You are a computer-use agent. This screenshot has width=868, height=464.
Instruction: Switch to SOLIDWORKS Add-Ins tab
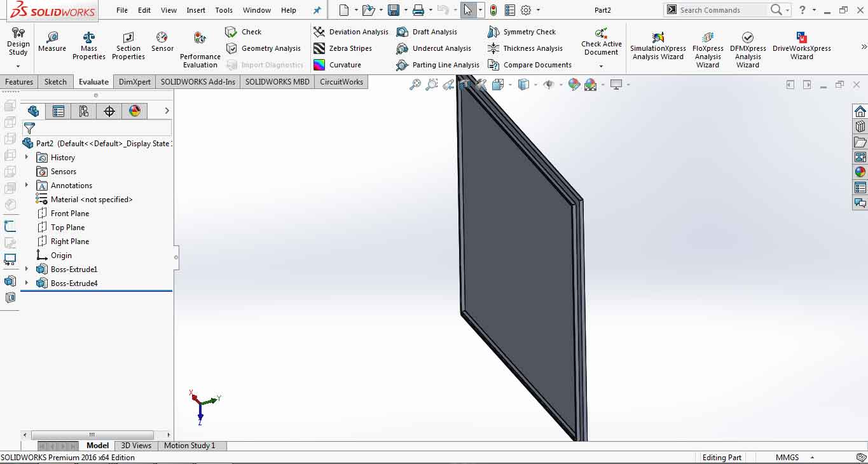point(198,81)
